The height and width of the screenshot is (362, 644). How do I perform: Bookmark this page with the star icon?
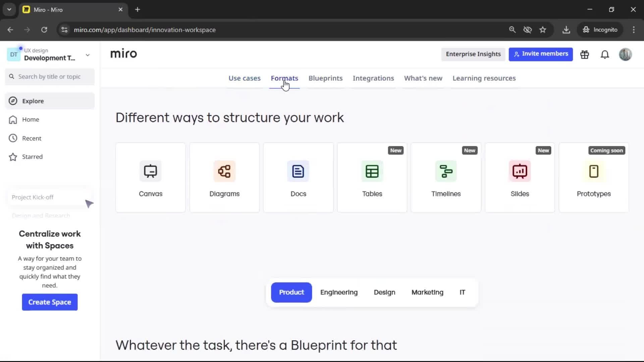coord(543,29)
